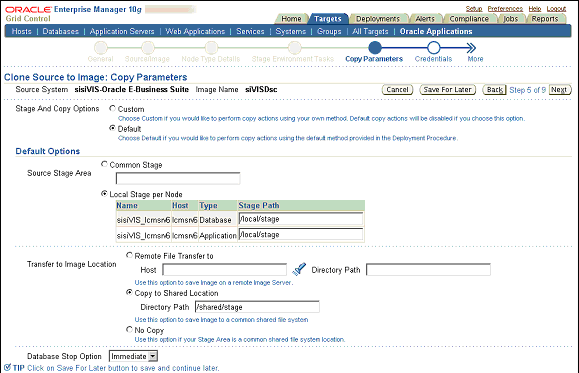Choose Common Stage source area
This screenshot has height=373, width=579.
[104, 164]
